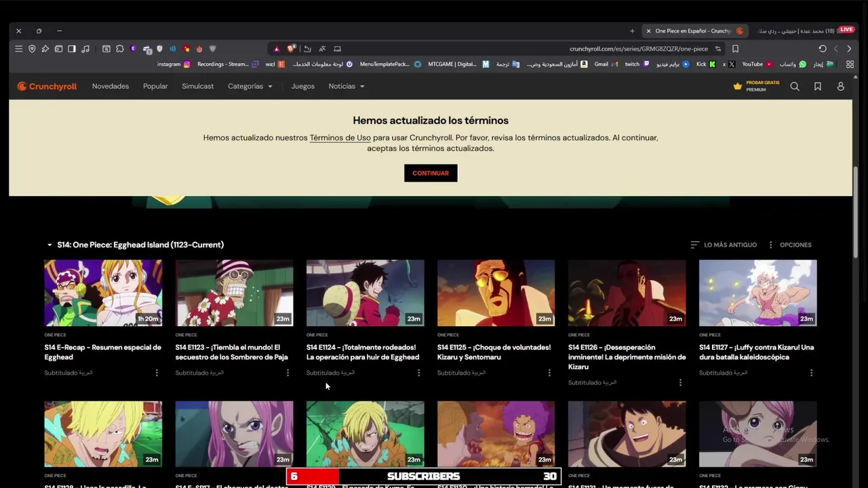The height and width of the screenshot is (488, 868).
Task: Play E1127 ¡Luffy contra Kizaru! thumbnail
Action: pyautogui.click(x=757, y=293)
